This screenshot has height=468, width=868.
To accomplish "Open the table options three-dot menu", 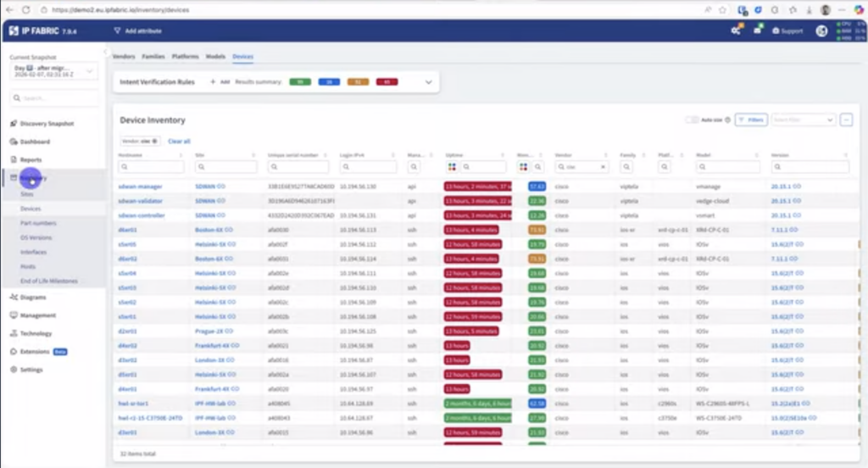I will pos(846,120).
